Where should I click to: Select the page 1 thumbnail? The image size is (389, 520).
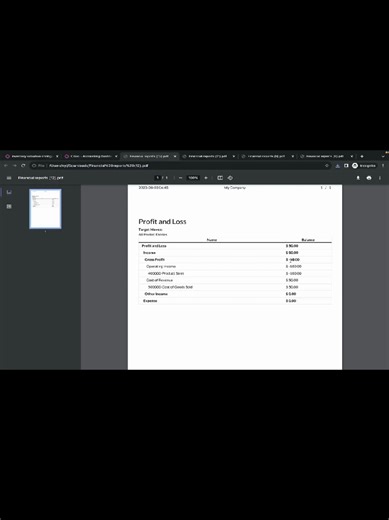[45, 209]
